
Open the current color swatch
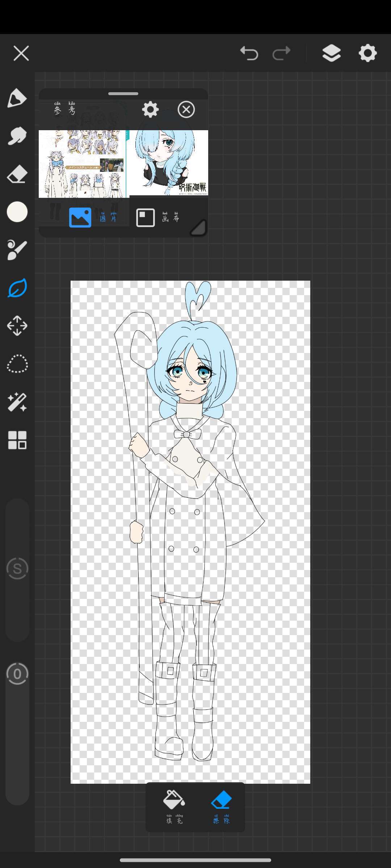pos(17,212)
